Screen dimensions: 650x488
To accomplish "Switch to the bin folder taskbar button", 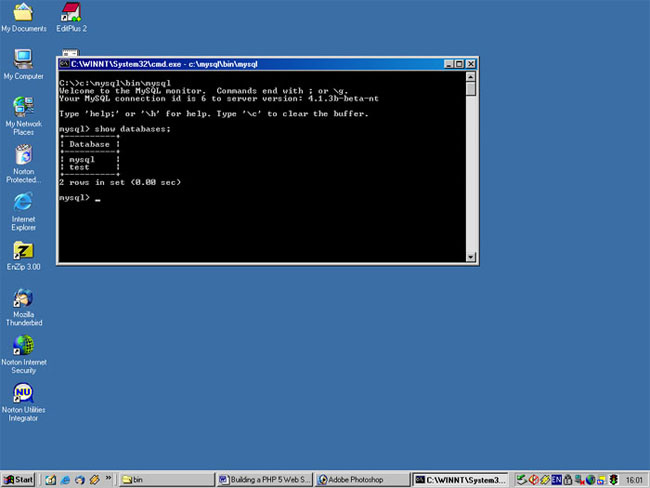I will 164,479.
